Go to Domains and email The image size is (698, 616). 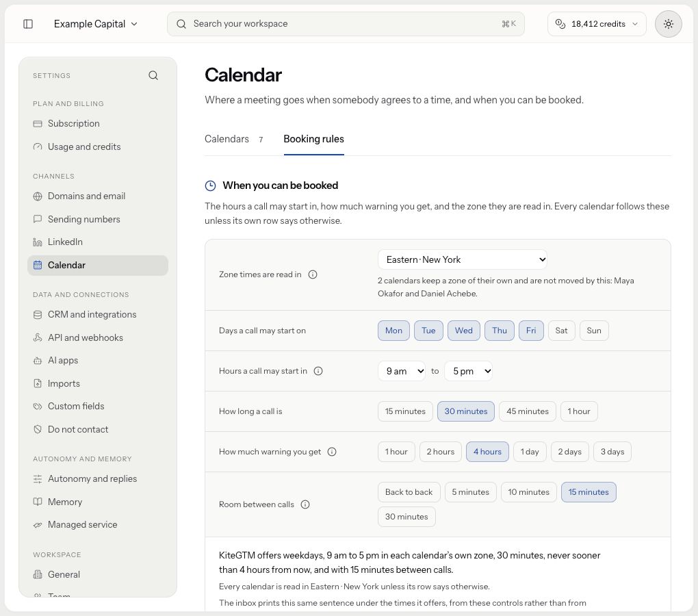(x=98, y=196)
